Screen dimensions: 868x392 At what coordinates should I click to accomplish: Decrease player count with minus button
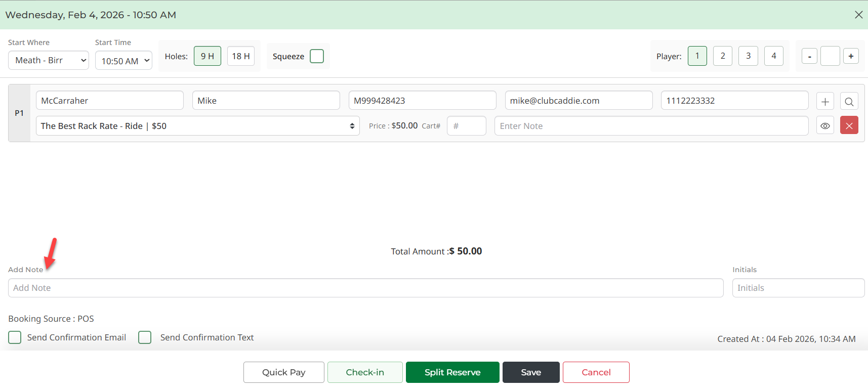(809, 56)
